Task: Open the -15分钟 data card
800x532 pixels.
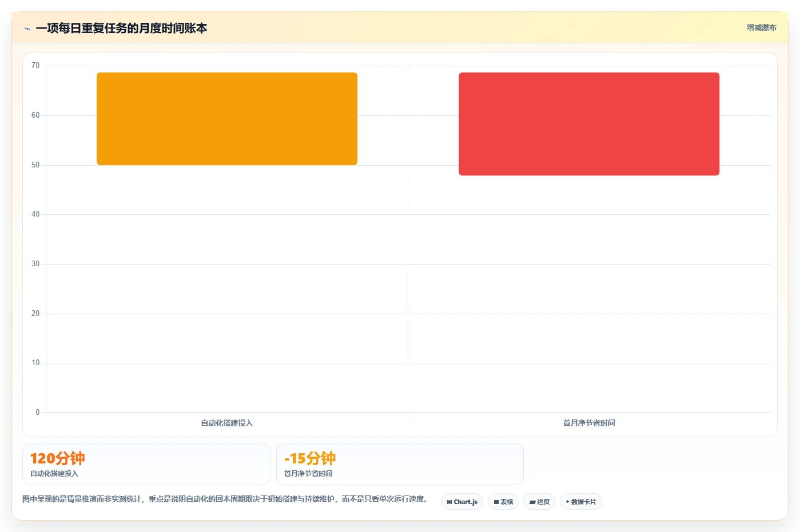Action: pyautogui.click(x=400, y=464)
